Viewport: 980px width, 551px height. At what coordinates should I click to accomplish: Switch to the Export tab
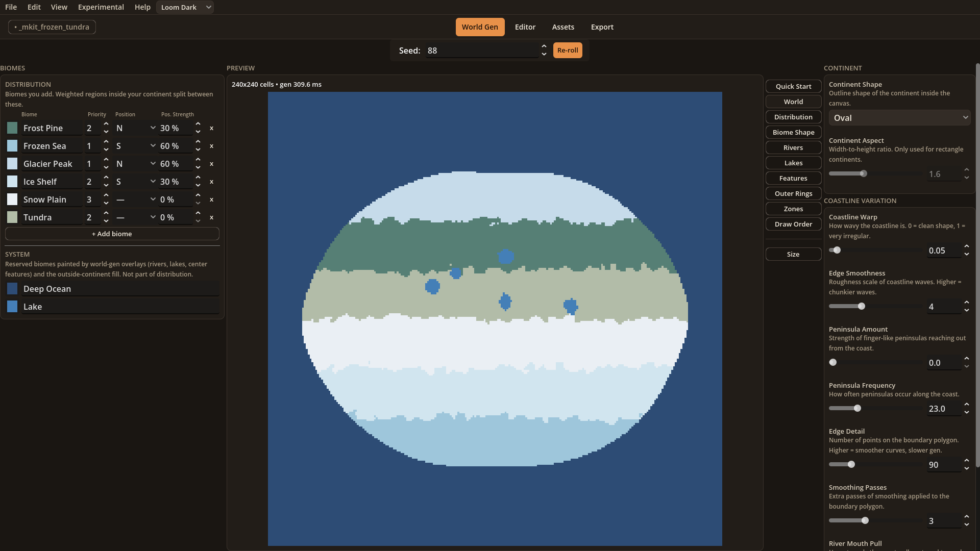(x=602, y=27)
